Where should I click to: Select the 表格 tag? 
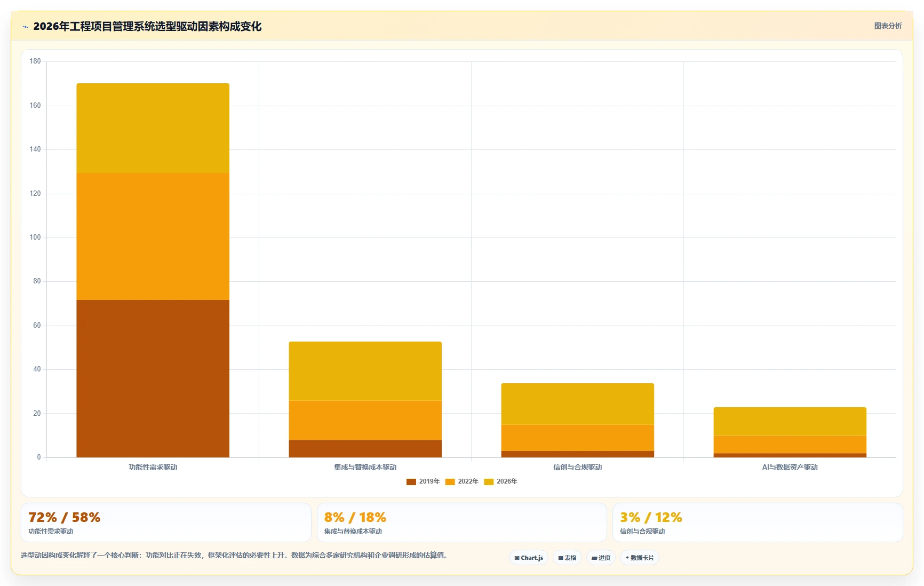pyautogui.click(x=567, y=558)
